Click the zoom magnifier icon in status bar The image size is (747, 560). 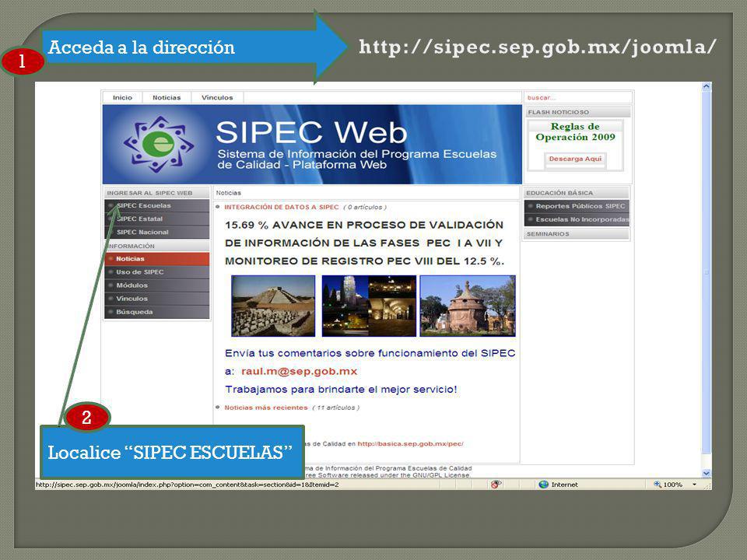pyautogui.click(x=658, y=485)
